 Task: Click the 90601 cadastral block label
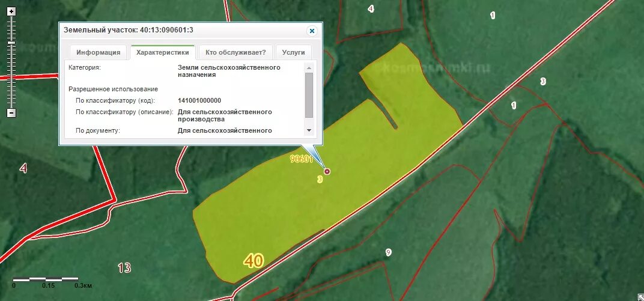click(302, 159)
